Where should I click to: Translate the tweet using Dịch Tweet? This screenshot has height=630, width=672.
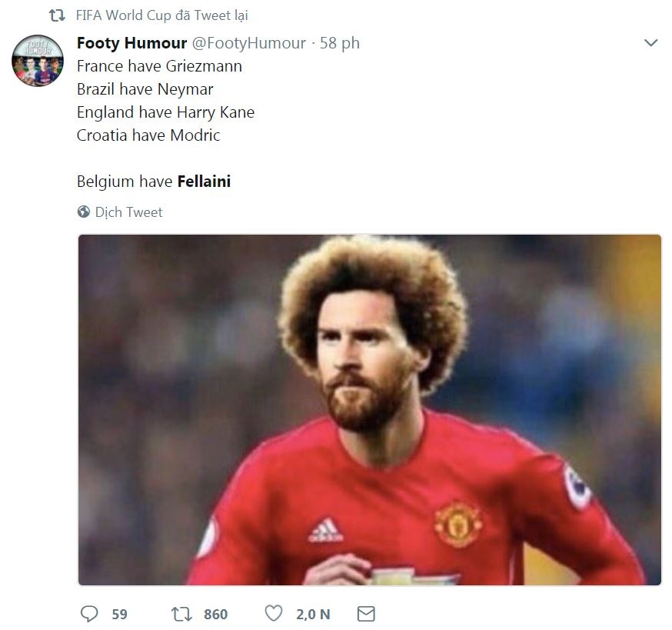128,212
